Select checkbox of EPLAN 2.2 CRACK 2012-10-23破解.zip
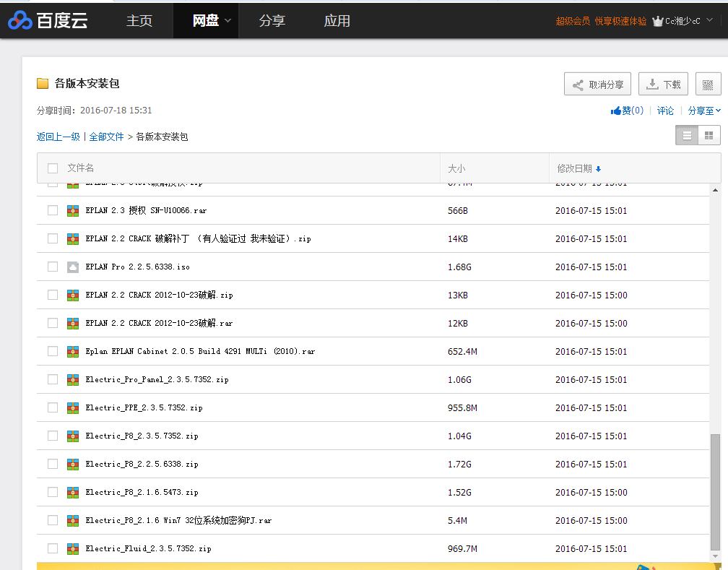The width and height of the screenshot is (728, 570). 53,295
